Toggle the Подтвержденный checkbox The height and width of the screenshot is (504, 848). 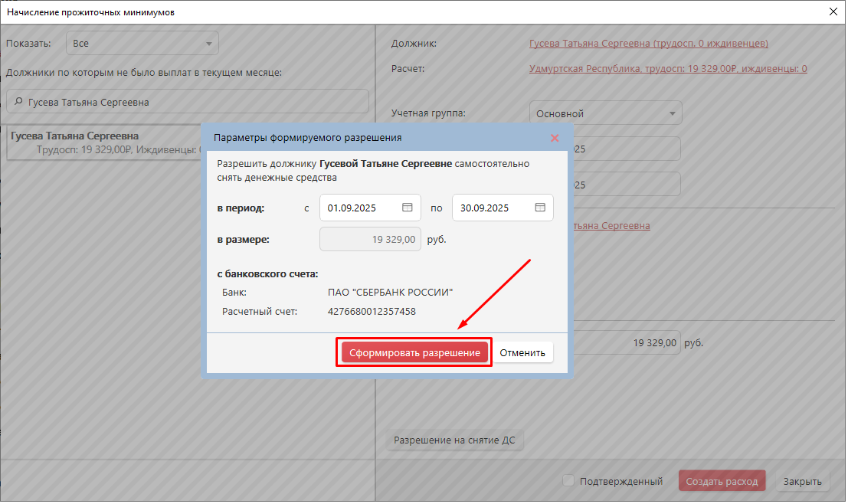pyautogui.click(x=568, y=481)
